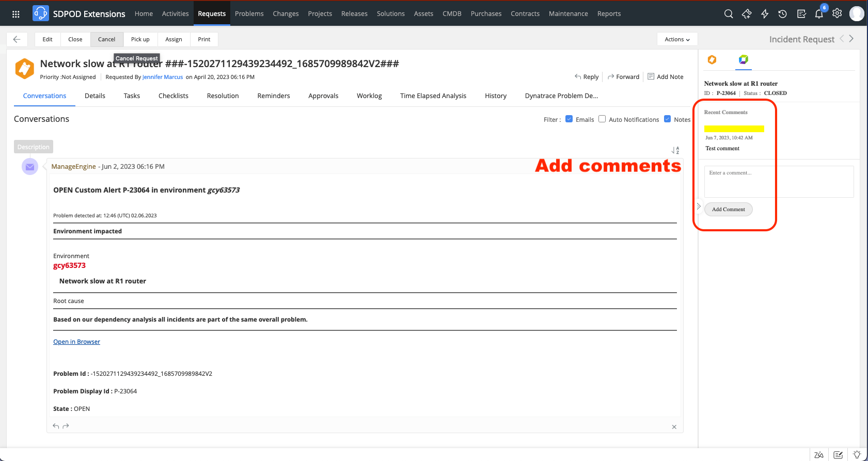This screenshot has width=868, height=461.
Task: Open the Jennifer Marcus requester link
Action: click(x=163, y=77)
